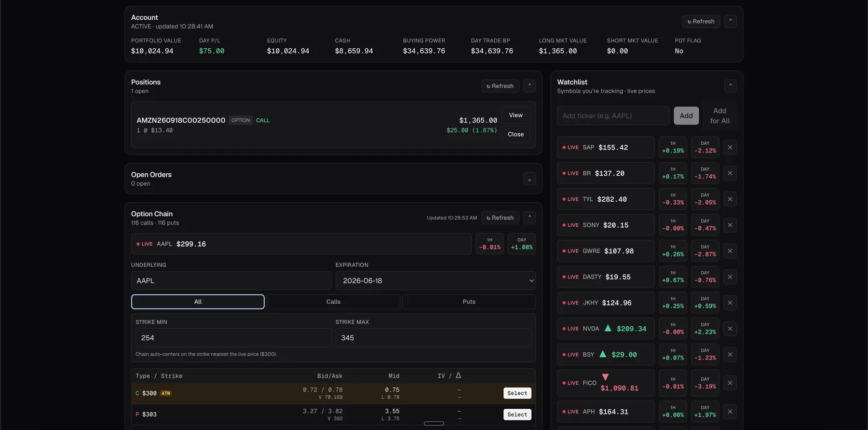The width and height of the screenshot is (868, 430).
Task: Click the Strike Min field
Action: click(x=233, y=338)
